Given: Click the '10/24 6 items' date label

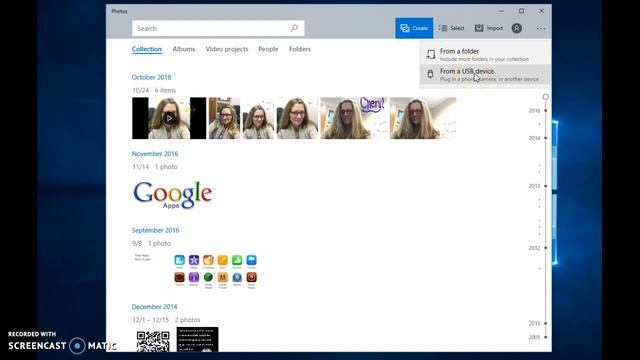Looking at the screenshot, I should [x=154, y=90].
